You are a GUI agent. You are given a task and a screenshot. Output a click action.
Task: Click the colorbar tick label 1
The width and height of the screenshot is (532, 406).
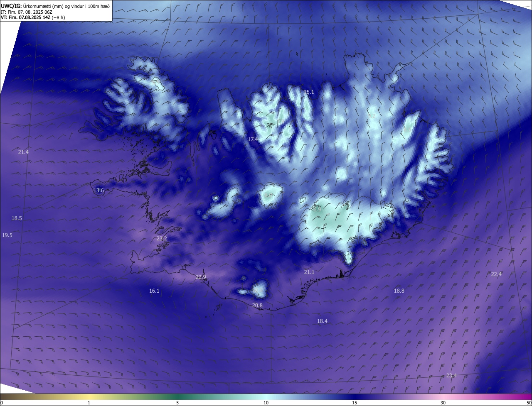89,403
